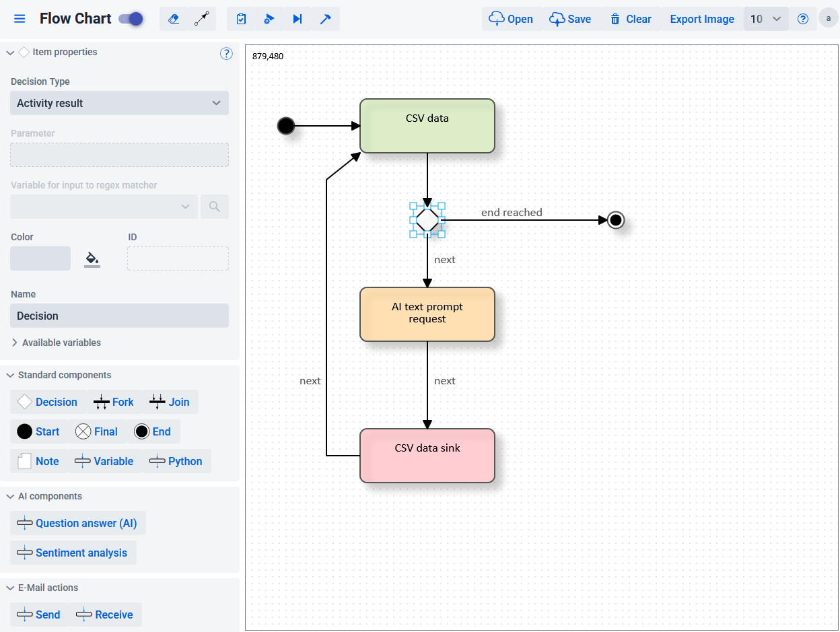Expand the Available variables section
Image resolution: width=840 pixels, height=632 pixels.
[x=54, y=343]
